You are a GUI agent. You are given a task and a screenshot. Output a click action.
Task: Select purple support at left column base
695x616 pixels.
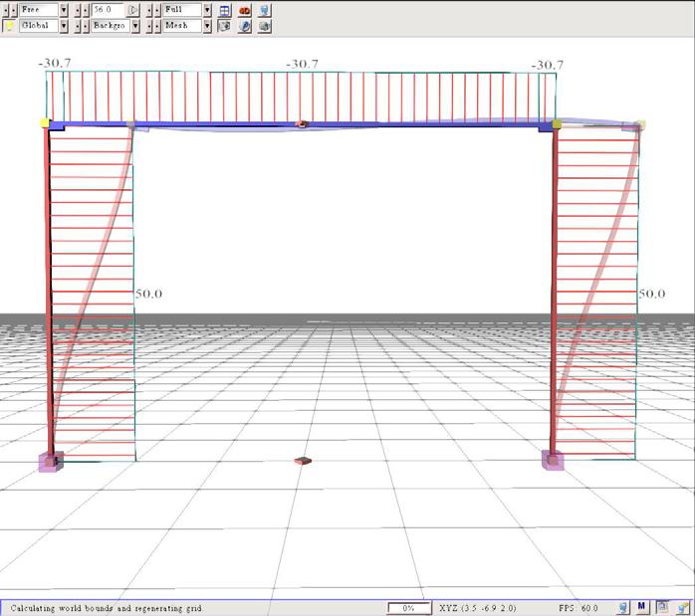pyautogui.click(x=51, y=462)
